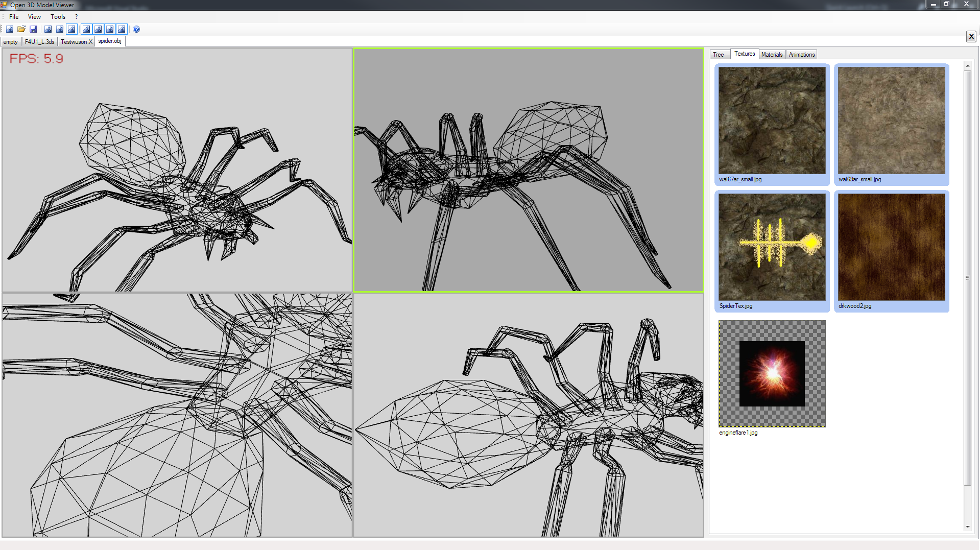Click the floppy disk save icon
This screenshot has height=550, width=980.
click(x=33, y=29)
